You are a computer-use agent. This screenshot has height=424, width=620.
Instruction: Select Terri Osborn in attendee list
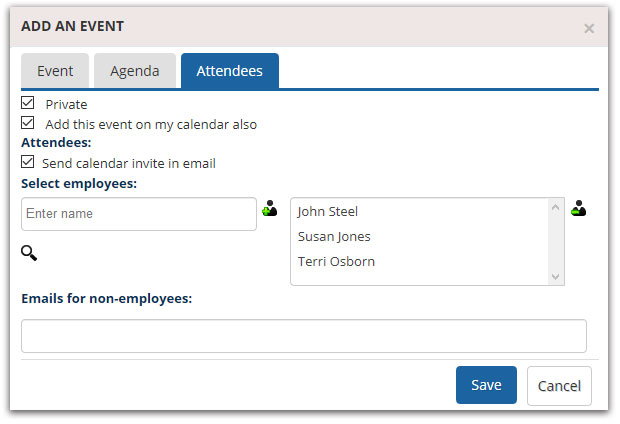pos(336,261)
